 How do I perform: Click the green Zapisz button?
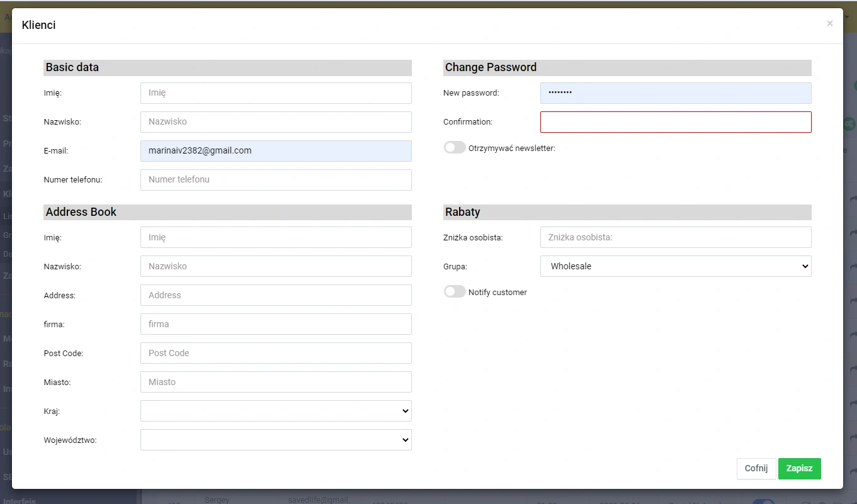[x=799, y=469]
